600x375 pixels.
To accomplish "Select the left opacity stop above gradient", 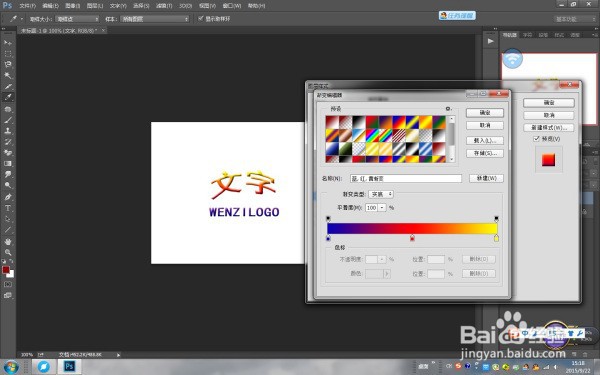I will tap(328, 218).
